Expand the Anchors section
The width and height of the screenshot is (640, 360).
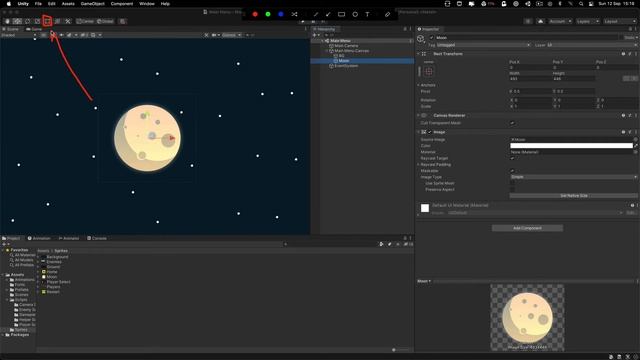[418, 85]
